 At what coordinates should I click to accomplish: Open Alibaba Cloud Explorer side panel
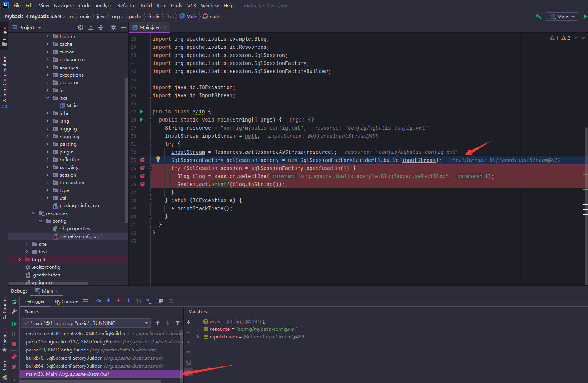pos(4,82)
